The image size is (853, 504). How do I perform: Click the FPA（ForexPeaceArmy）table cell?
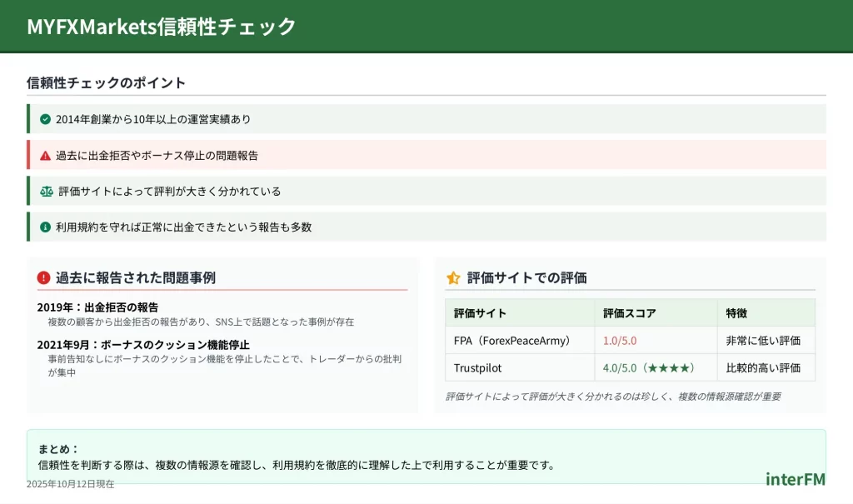point(514,340)
